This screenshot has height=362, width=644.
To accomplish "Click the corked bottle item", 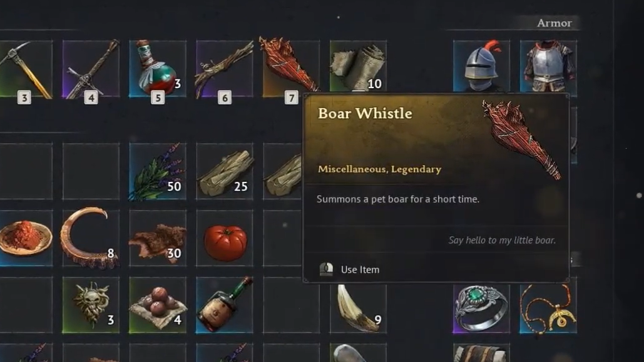I will 225,305.
